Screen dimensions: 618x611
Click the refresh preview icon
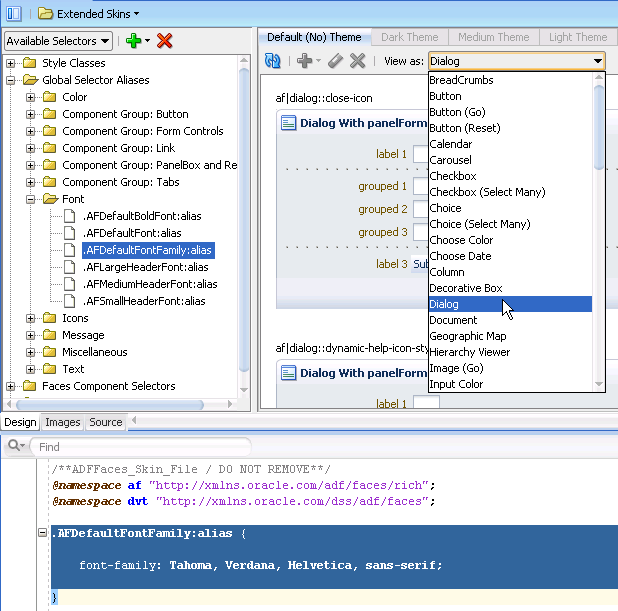tap(272, 61)
